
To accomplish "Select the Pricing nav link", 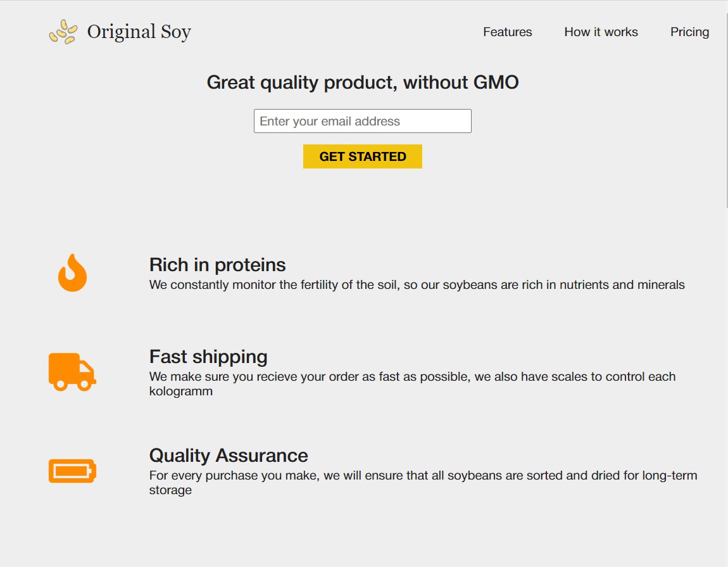I will coord(689,32).
